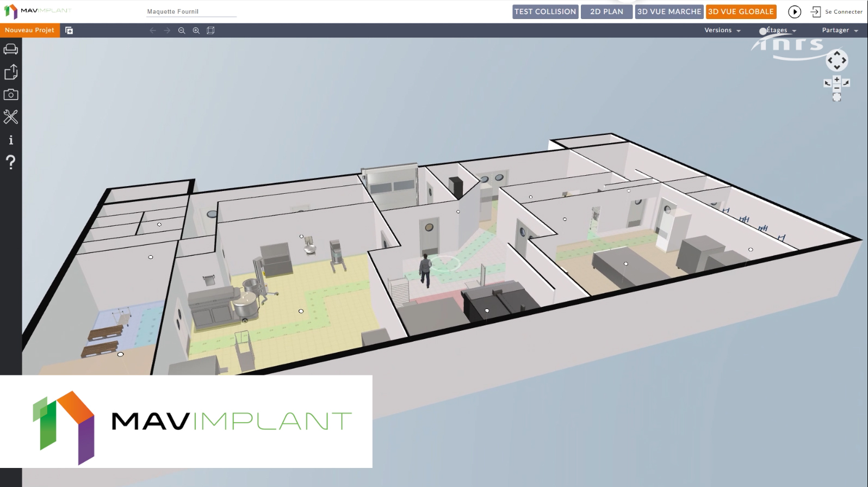
Task: Click the dashed-square recenter view button
Action: point(837,97)
